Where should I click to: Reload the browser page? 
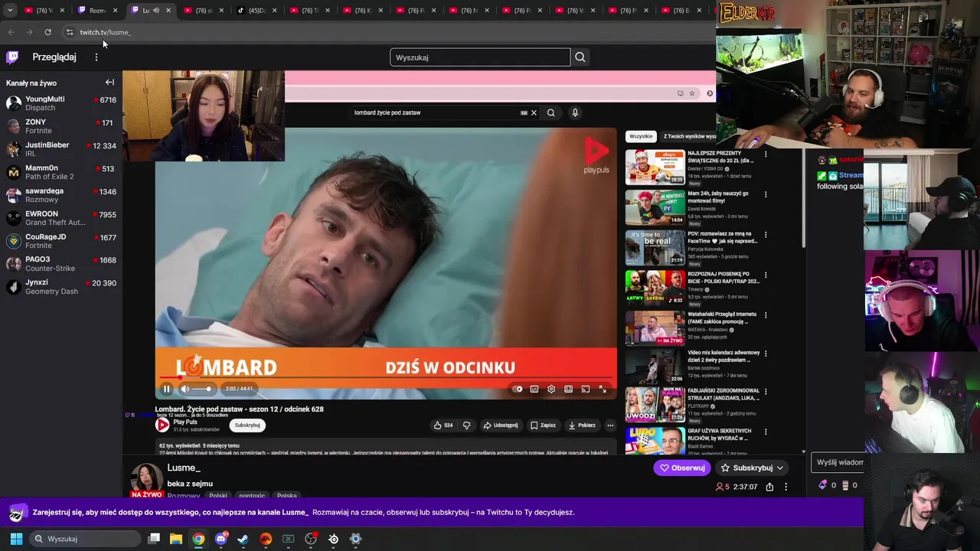click(47, 32)
